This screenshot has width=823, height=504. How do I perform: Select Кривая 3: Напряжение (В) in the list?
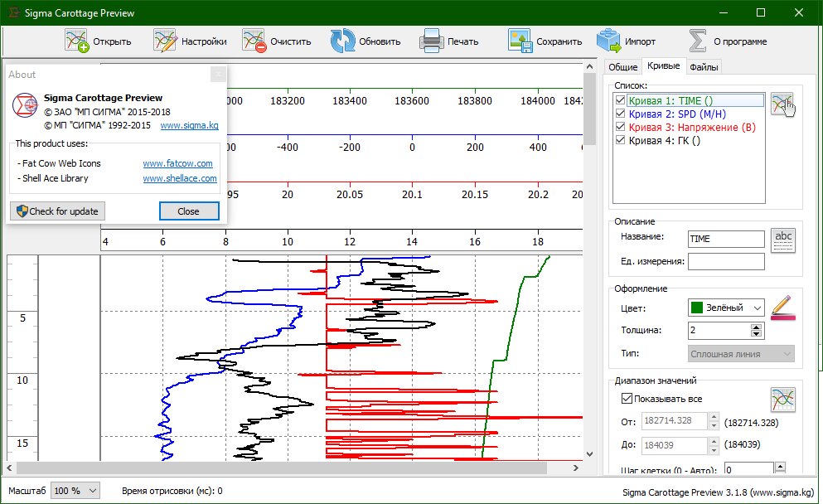pyautogui.click(x=692, y=127)
